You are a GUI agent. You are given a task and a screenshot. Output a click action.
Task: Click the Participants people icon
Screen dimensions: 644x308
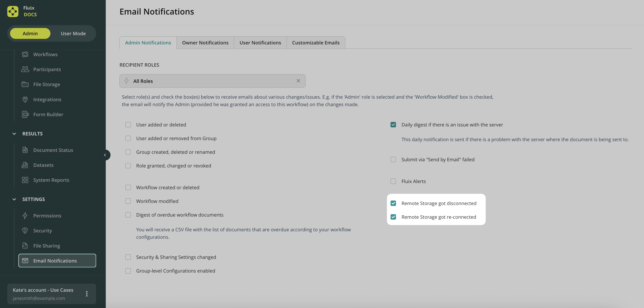pos(25,69)
